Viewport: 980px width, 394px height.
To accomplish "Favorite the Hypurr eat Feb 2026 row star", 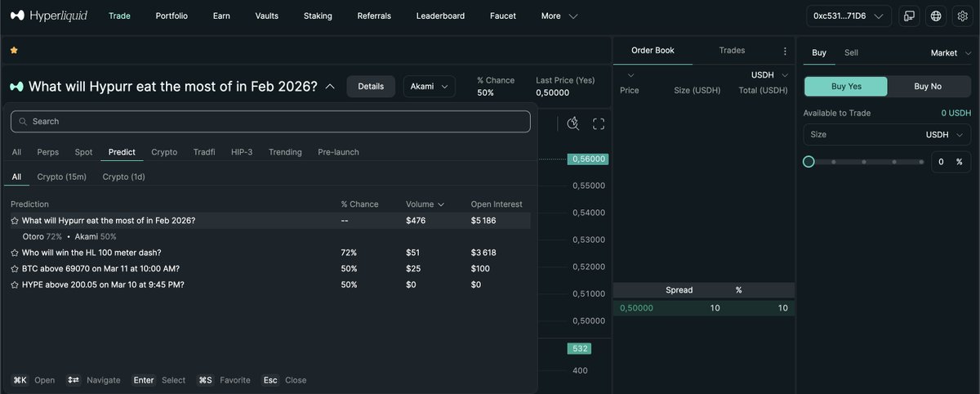I will 14,221.
